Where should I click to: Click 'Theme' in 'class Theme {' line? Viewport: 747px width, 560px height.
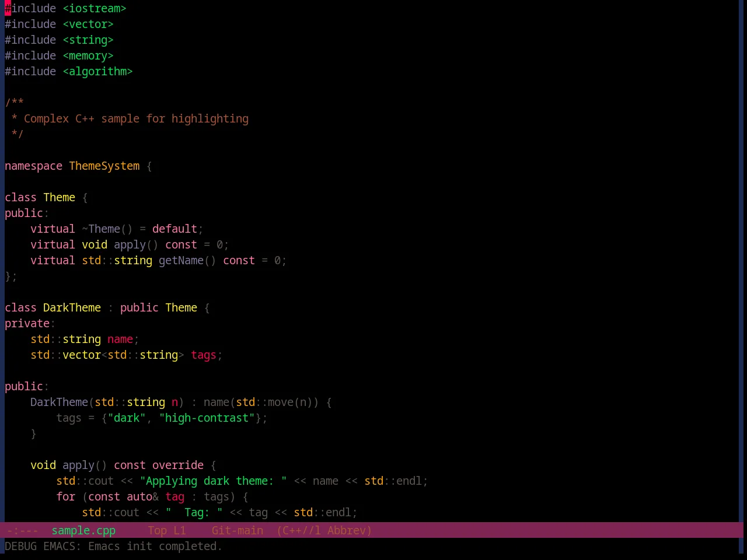click(x=59, y=197)
